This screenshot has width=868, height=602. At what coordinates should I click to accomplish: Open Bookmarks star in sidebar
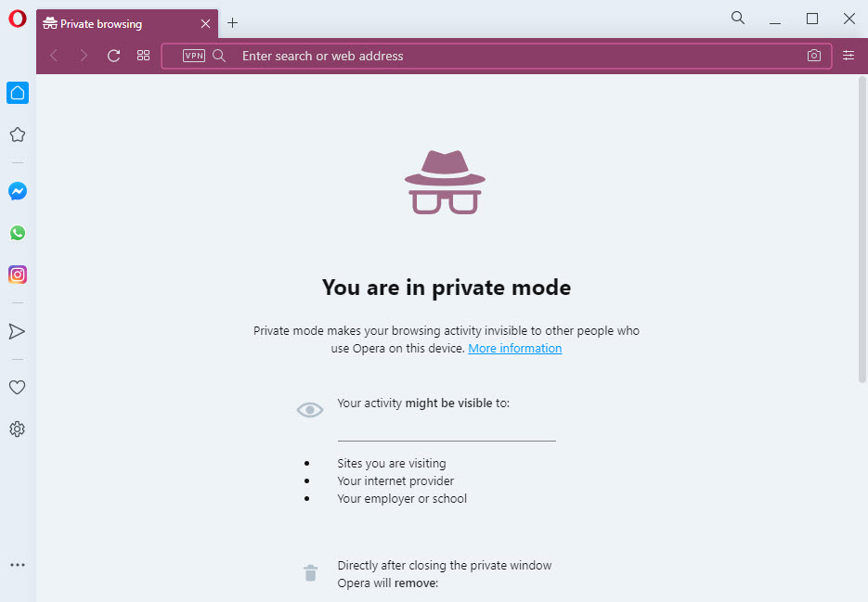click(18, 134)
